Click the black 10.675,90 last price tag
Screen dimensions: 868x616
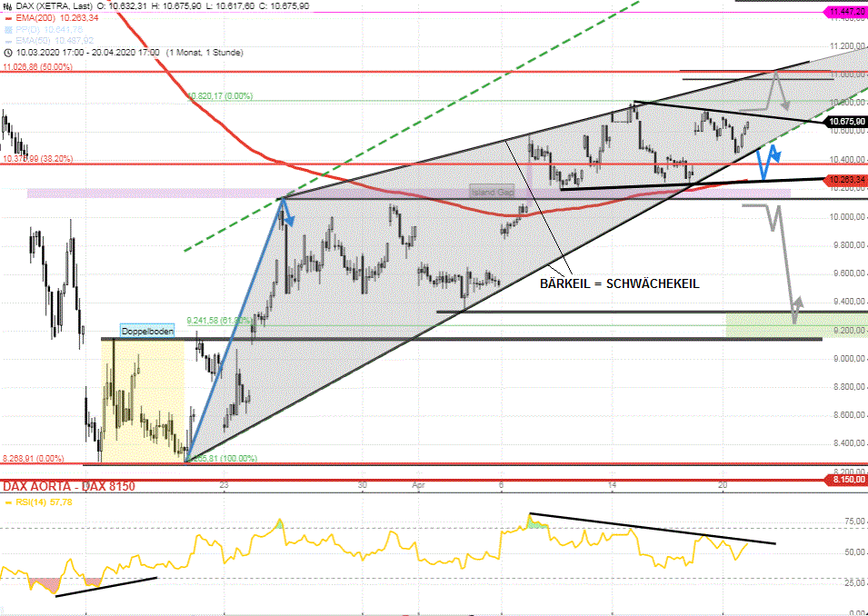[845, 122]
